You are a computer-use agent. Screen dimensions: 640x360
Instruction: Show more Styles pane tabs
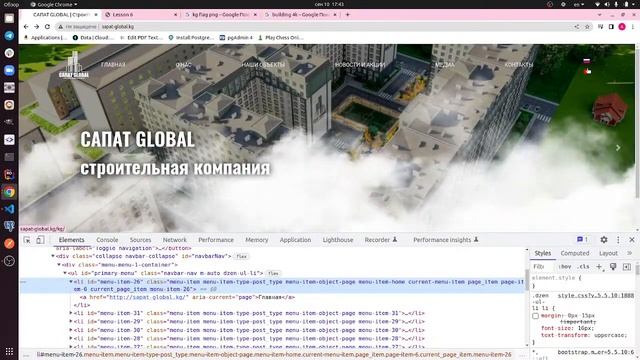click(629, 253)
